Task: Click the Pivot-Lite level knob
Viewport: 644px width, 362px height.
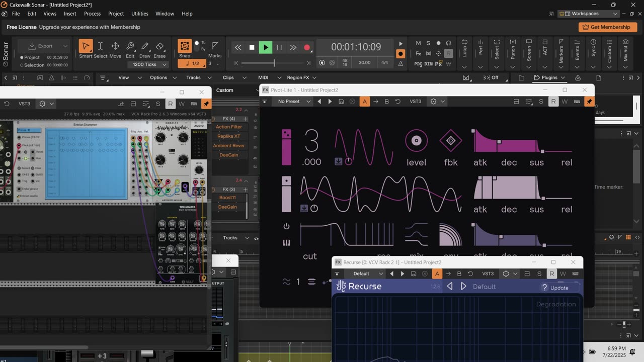Action: tap(416, 141)
